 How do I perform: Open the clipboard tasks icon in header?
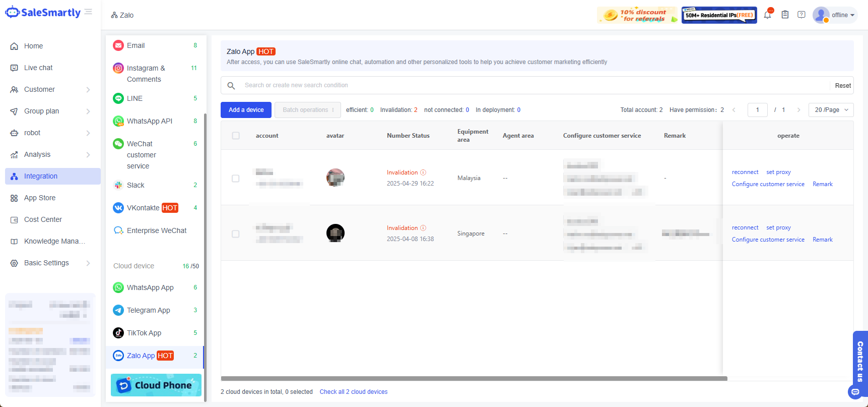pos(785,15)
